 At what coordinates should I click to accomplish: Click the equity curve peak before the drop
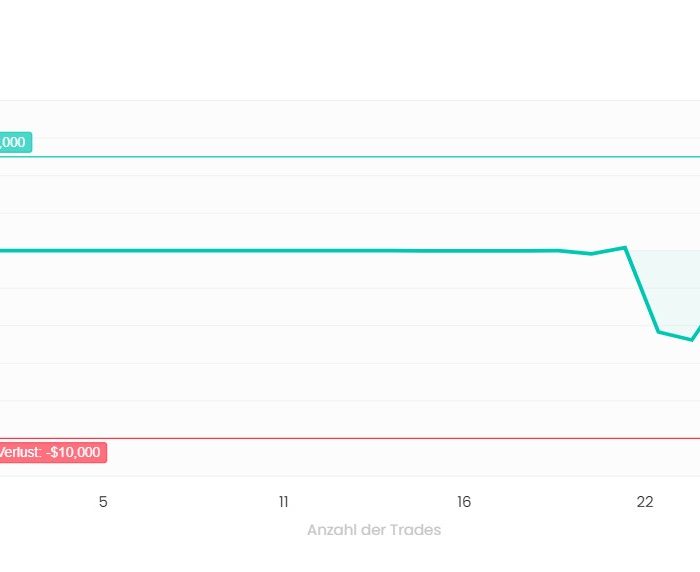pos(625,247)
